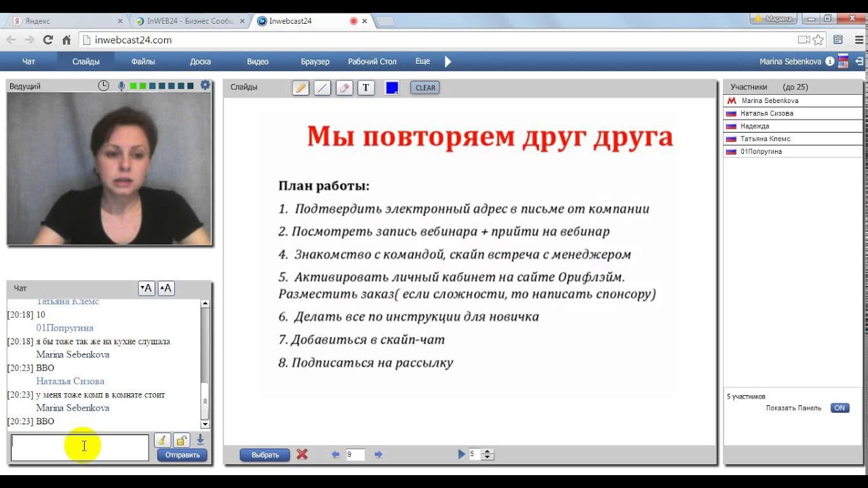Toggle the chat lock icon
The image size is (868, 488).
pos(181,440)
